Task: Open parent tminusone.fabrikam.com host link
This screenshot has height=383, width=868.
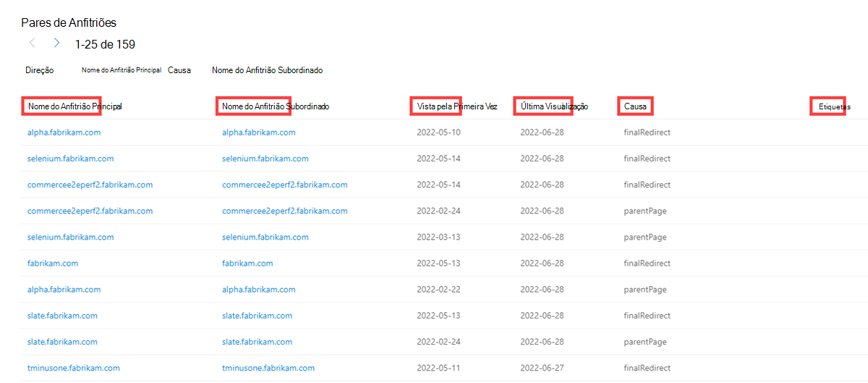Action: 74,368
